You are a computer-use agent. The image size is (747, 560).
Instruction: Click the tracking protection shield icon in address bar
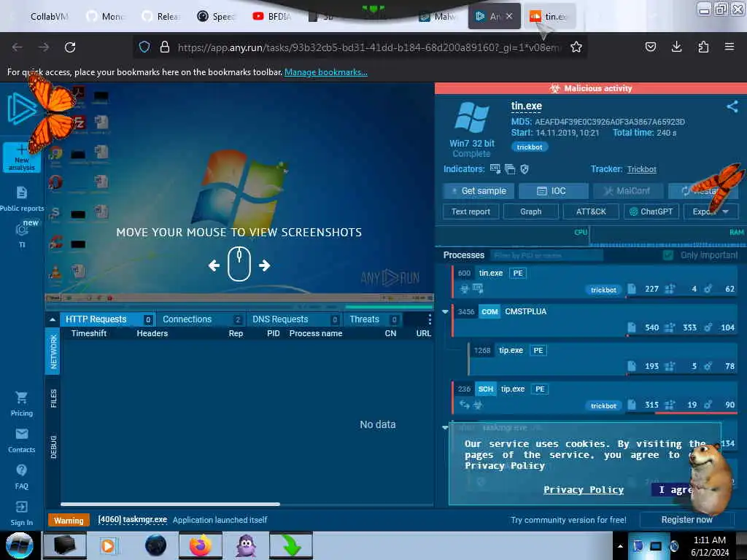tap(144, 47)
